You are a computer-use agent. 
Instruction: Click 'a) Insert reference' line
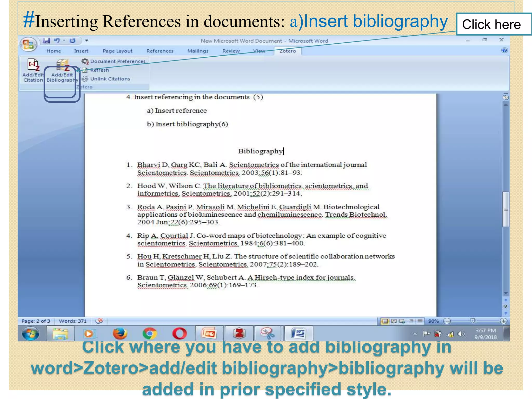point(177,111)
